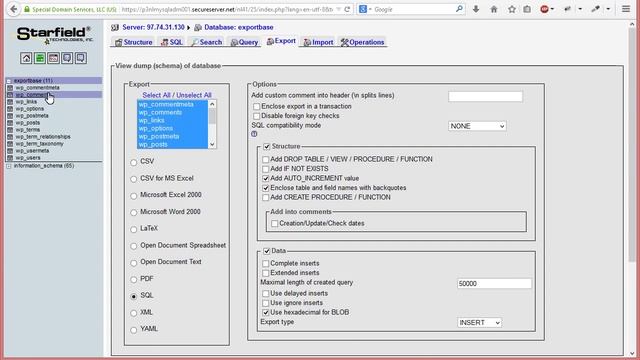Click the SQL compatibility help icon
This screenshot has height=360, width=640.
pyautogui.click(x=254, y=134)
